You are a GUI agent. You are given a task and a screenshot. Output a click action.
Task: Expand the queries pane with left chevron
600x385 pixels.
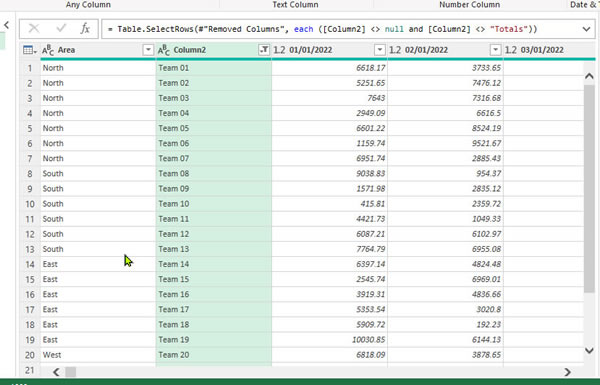click(x=7, y=25)
